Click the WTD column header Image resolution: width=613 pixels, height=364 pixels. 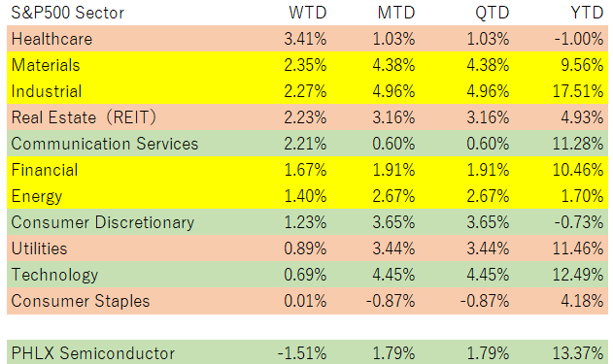click(x=308, y=13)
